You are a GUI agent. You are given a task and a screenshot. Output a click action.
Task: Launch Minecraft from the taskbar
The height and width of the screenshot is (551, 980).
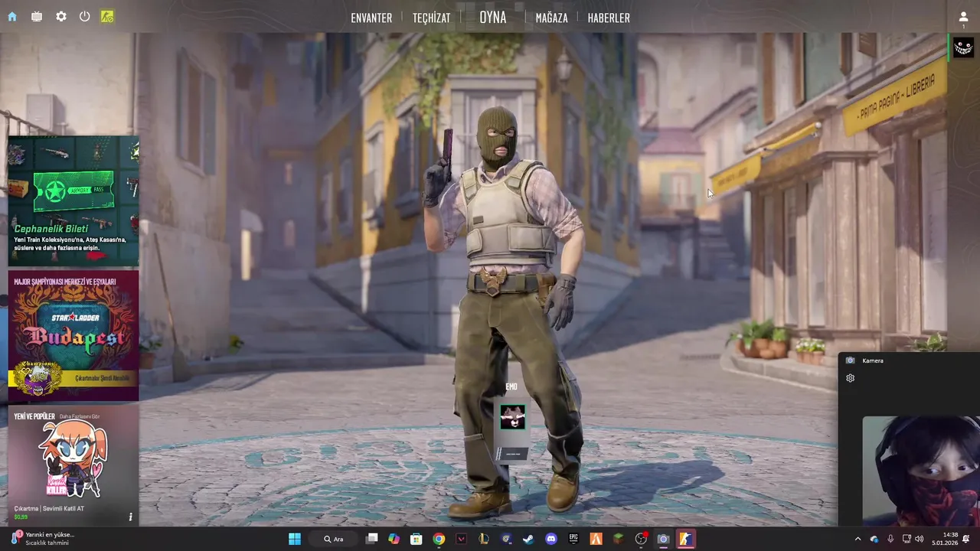click(618, 539)
